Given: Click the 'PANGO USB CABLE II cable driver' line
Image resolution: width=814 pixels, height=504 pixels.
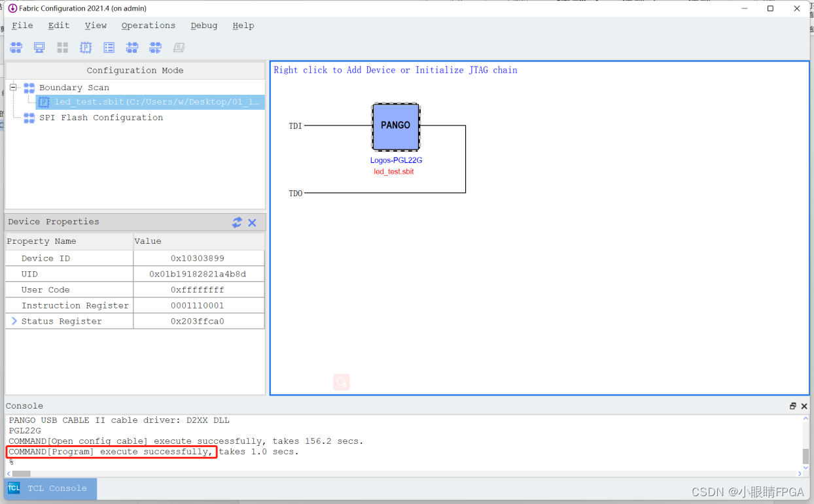Looking at the screenshot, I should (x=119, y=420).
